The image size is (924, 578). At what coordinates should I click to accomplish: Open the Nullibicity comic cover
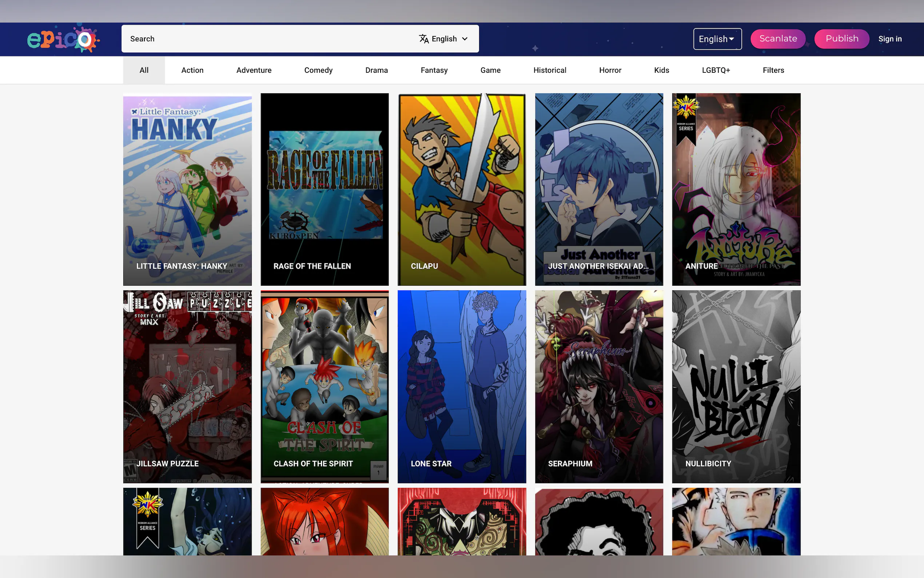pos(736,386)
